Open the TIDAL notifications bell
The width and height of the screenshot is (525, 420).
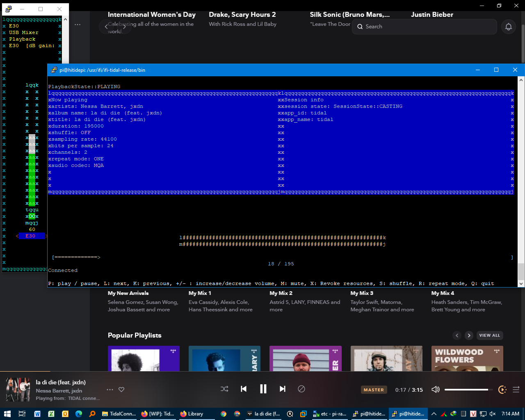tap(509, 27)
